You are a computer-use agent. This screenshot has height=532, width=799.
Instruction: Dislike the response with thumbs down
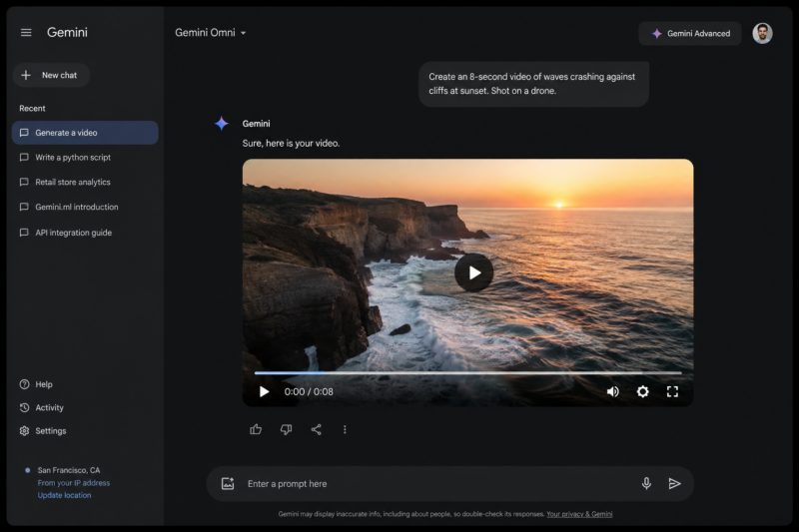point(286,429)
